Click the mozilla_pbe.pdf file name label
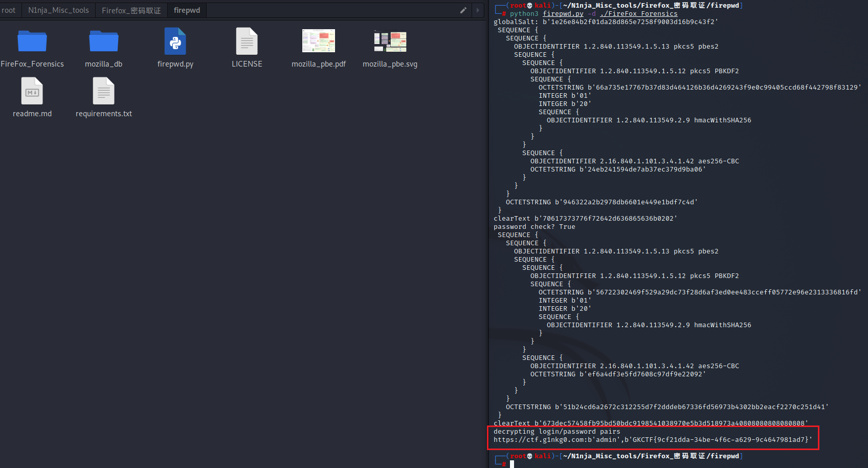 click(x=319, y=64)
